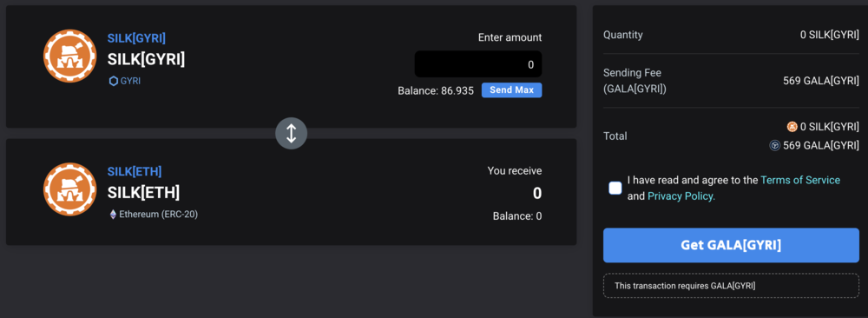Open the Terms of Service link
868x318 pixels.
(x=800, y=180)
